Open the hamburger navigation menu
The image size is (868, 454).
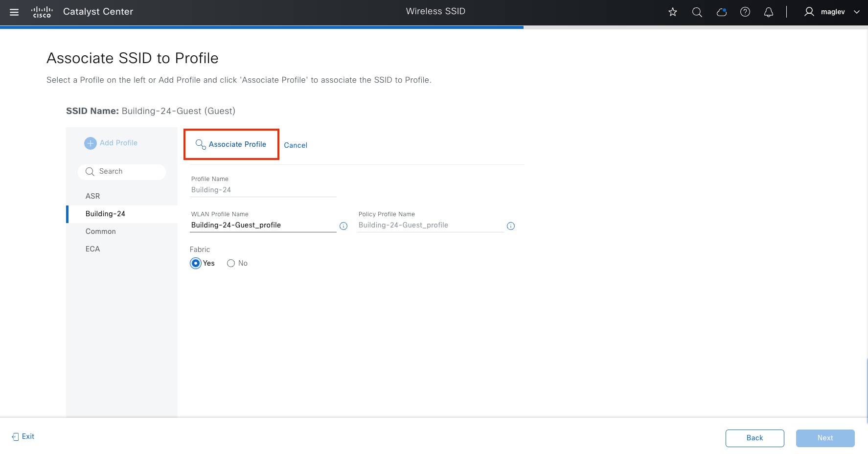[x=14, y=12]
